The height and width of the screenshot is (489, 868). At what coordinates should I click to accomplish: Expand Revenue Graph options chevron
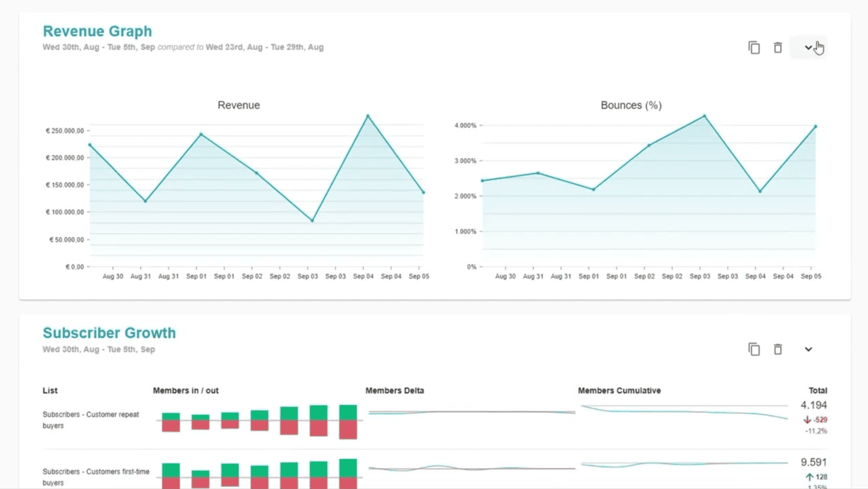click(808, 48)
